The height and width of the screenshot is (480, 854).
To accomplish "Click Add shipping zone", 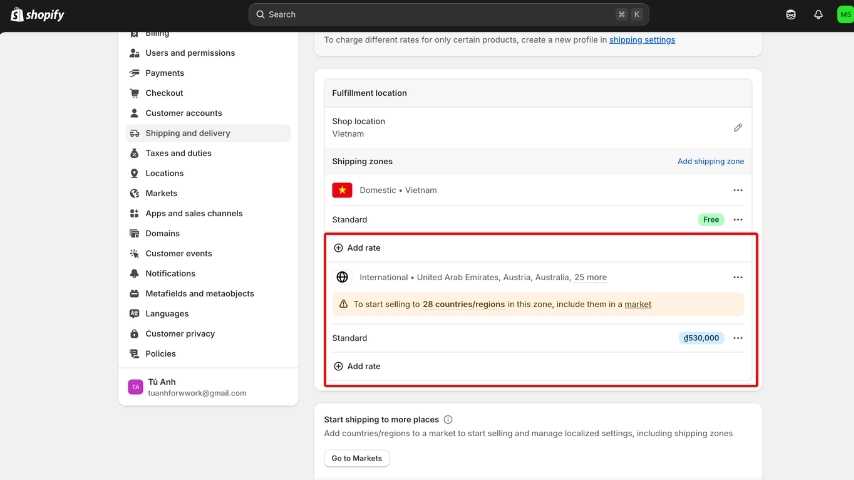I will pyautogui.click(x=710, y=161).
